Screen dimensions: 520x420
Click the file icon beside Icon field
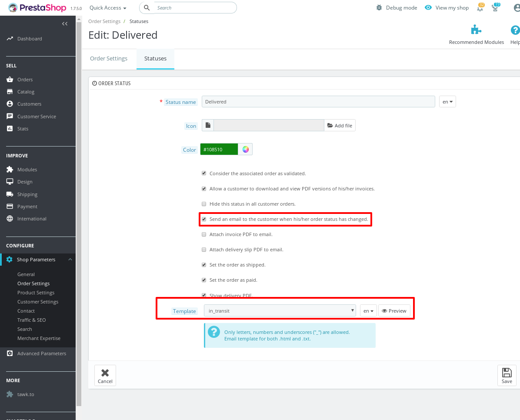pyautogui.click(x=207, y=125)
